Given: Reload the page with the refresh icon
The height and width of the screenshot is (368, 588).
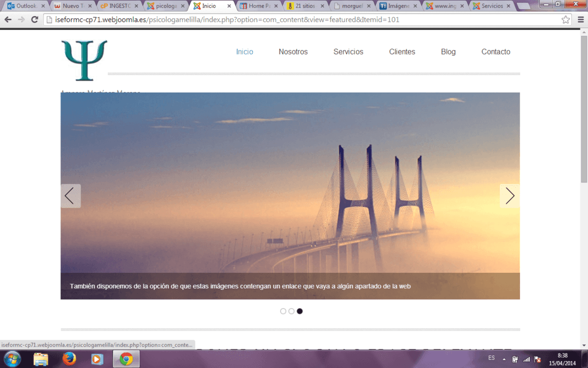Looking at the screenshot, I should pyautogui.click(x=35, y=19).
